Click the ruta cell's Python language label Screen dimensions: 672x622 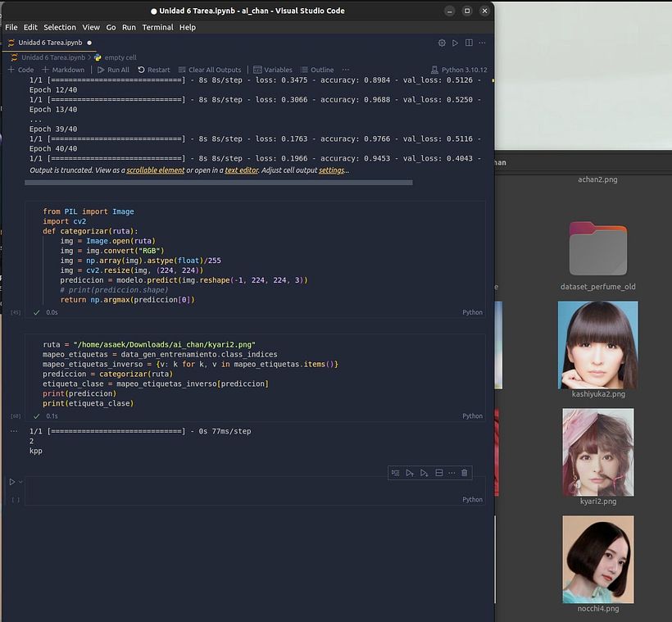point(472,415)
